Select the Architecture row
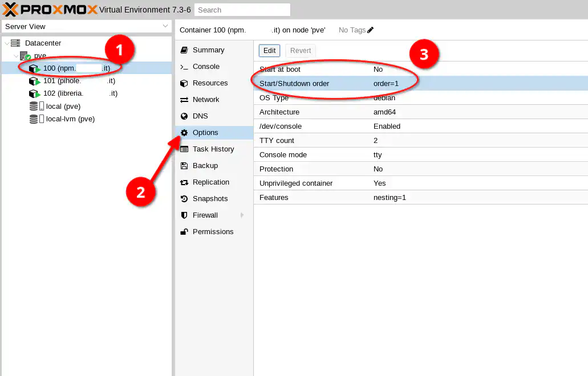Image resolution: width=588 pixels, height=376 pixels. [x=421, y=112]
